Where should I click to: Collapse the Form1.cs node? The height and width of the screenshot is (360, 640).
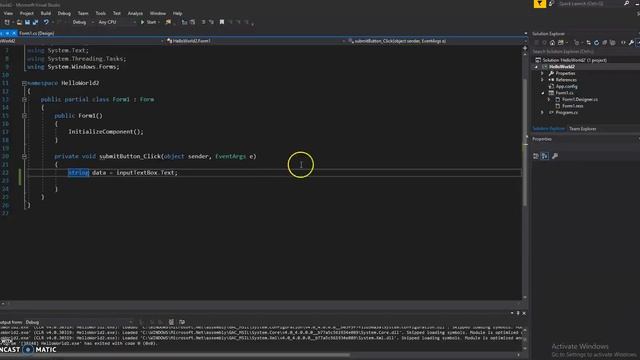(542, 93)
